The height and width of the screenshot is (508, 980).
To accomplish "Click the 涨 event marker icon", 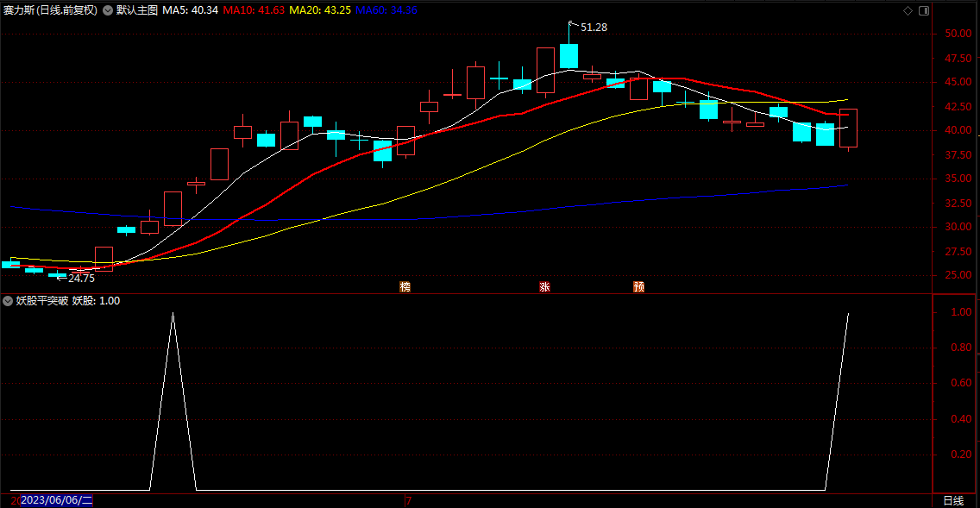I will 544,287.
